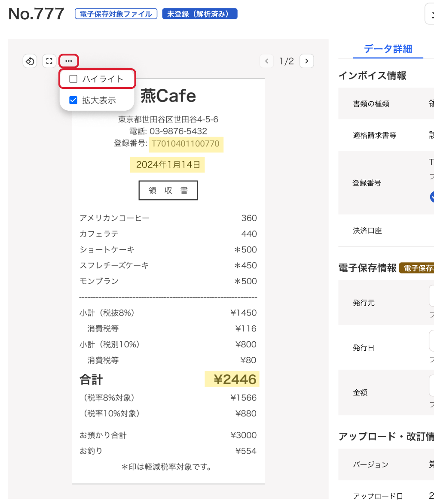
Task: Focus the 発行元 input field
Action: point(431,295)
